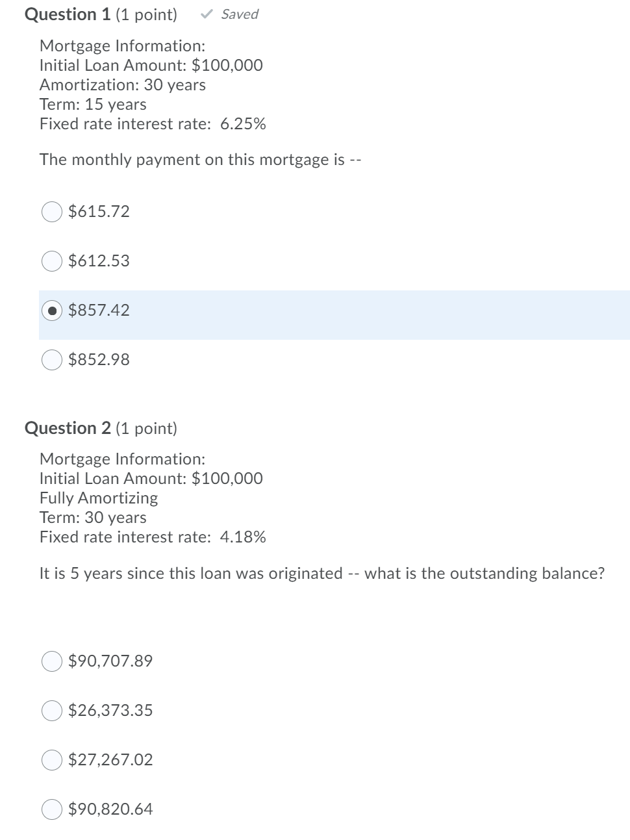Click the Question 2 heading
Viewport: 630px width, 840px height.
[68, 427]
